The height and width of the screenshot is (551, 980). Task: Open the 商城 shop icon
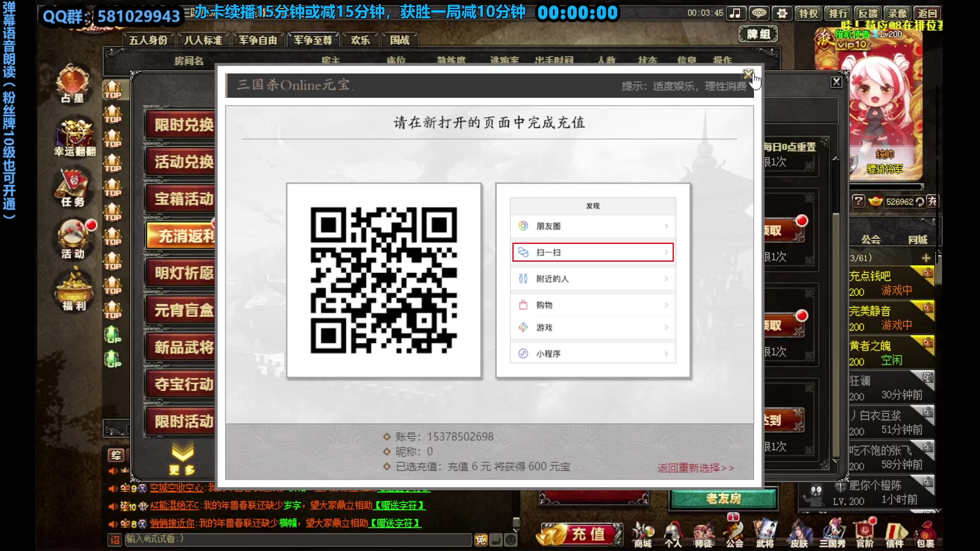coord(643,535)
